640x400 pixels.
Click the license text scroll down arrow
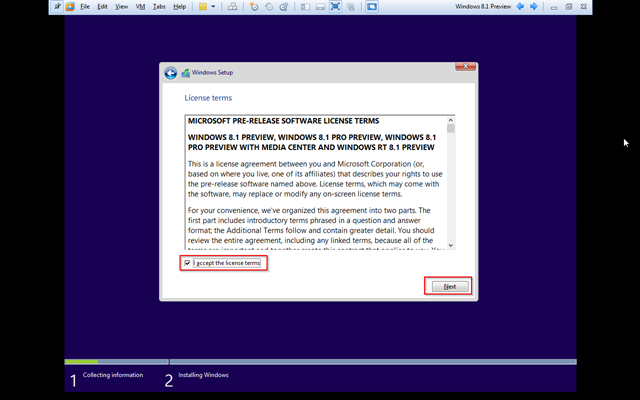(451, 245)
